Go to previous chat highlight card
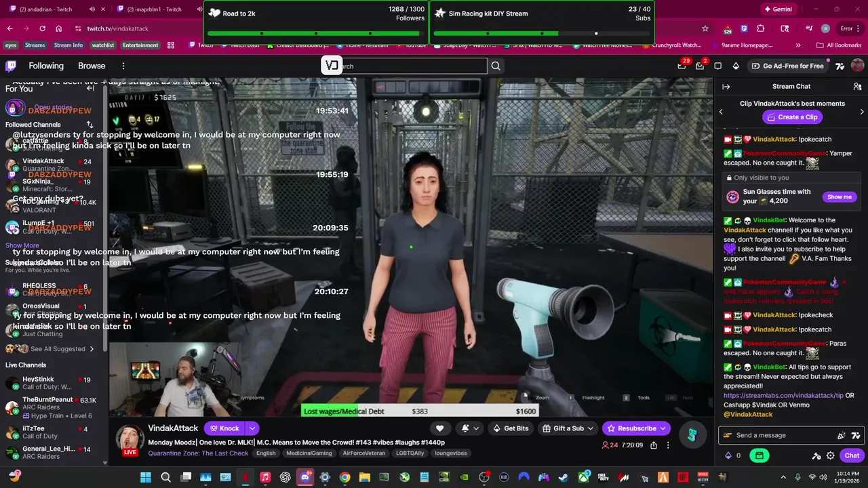 [x=721, y=112]
